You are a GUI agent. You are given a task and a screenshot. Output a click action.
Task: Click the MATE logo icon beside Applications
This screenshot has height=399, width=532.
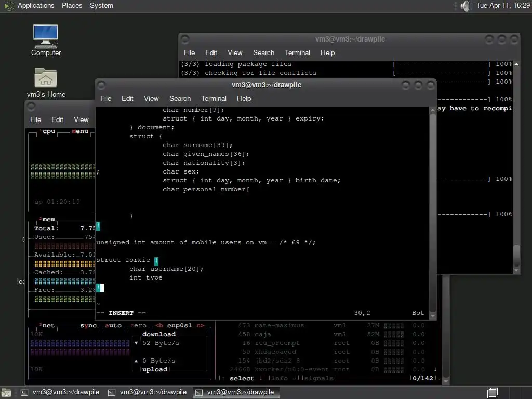(8, 6)
